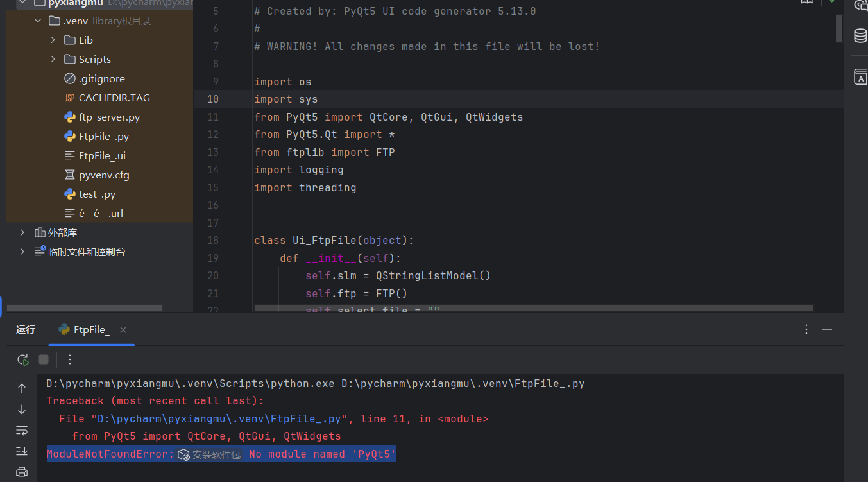The width and height of the screenshot is (868, 482).
Task: Select the 临时文件和控制台 tree node
Action: click(99, 252)
